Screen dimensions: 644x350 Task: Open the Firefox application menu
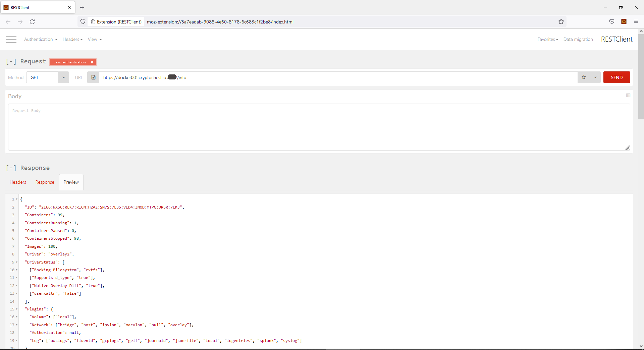tap(636, 22)
